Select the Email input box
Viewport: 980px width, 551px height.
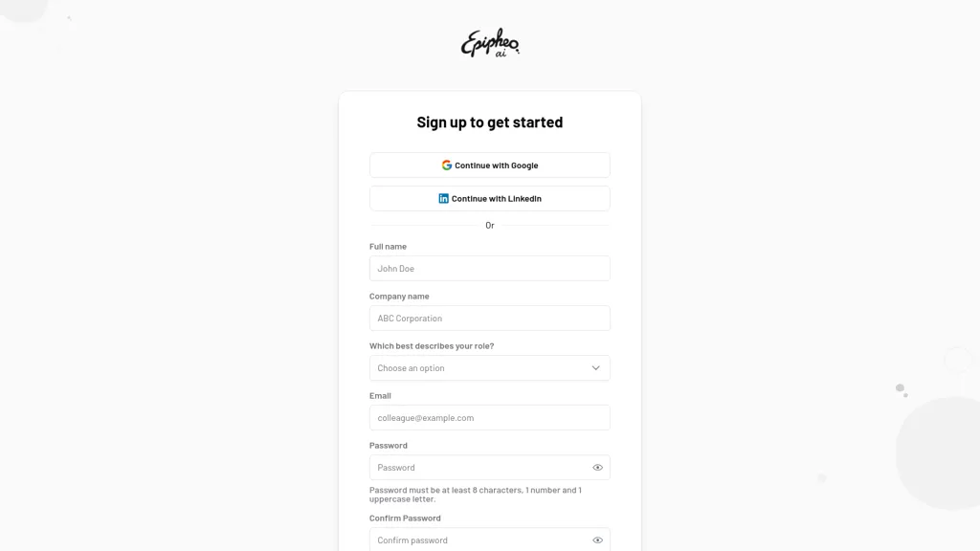coord(489,418)
